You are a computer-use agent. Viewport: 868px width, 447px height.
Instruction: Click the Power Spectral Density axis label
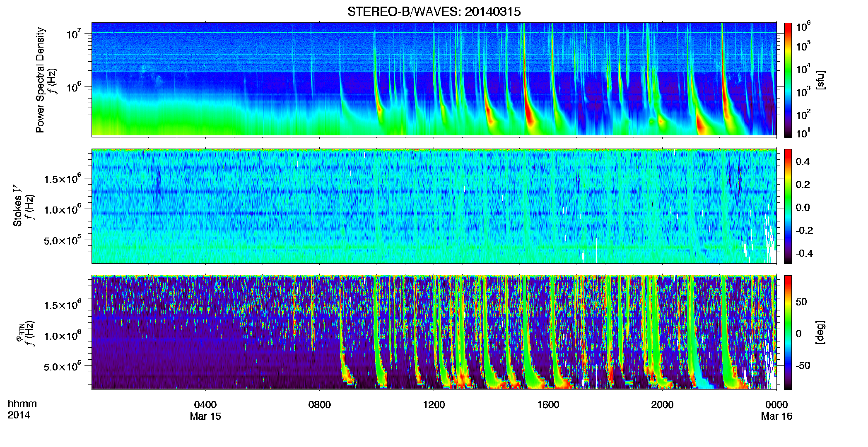tap(40, 80)
